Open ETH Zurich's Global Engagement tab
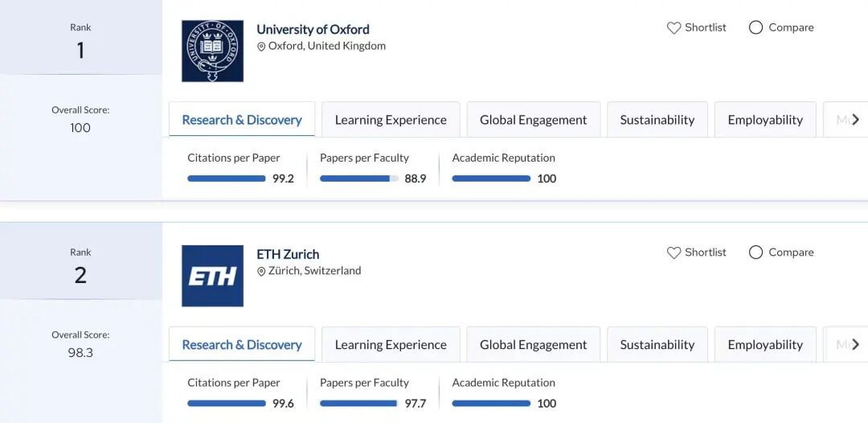This screenshot has width=868, height=423. point(533,345)
